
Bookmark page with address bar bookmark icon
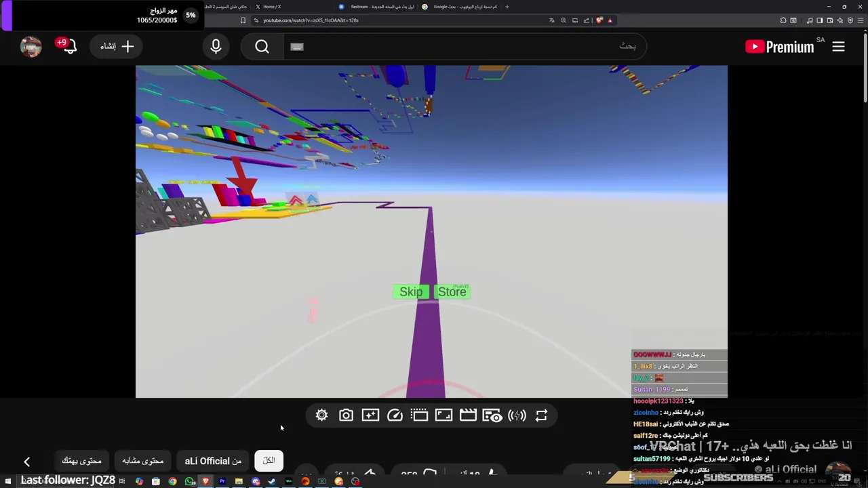[x=243, y=20]
